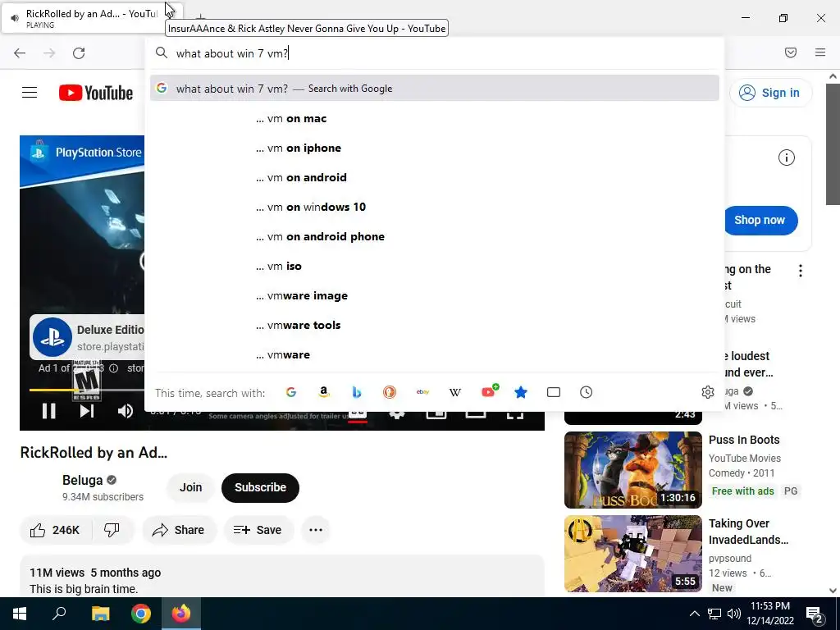The image size is (840, 630).
Task: Select suggestion vm on android phone
Action: [435, 236]
